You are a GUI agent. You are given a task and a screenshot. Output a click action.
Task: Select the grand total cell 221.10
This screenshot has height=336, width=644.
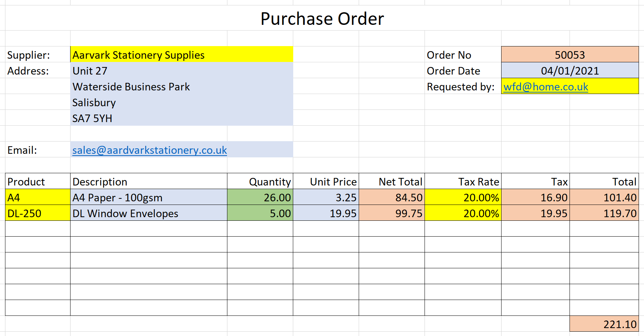coord(604,324)
